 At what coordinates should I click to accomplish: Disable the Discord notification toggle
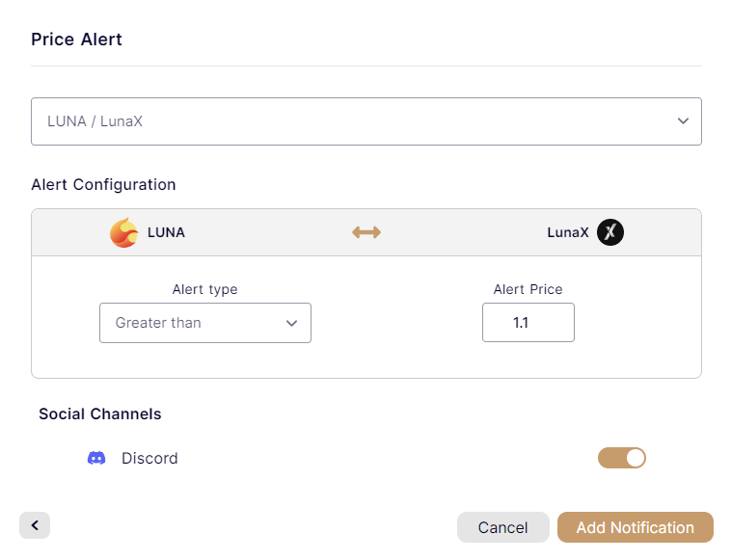622,458
